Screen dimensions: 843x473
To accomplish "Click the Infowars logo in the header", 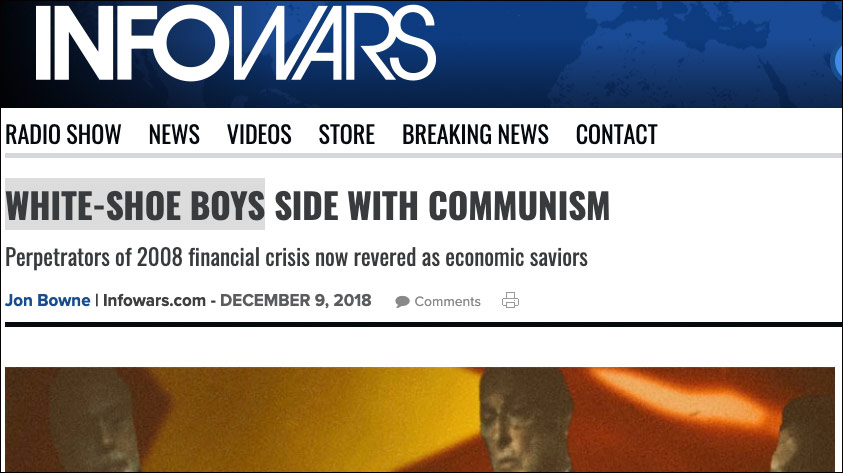I will tap(235, 43).
